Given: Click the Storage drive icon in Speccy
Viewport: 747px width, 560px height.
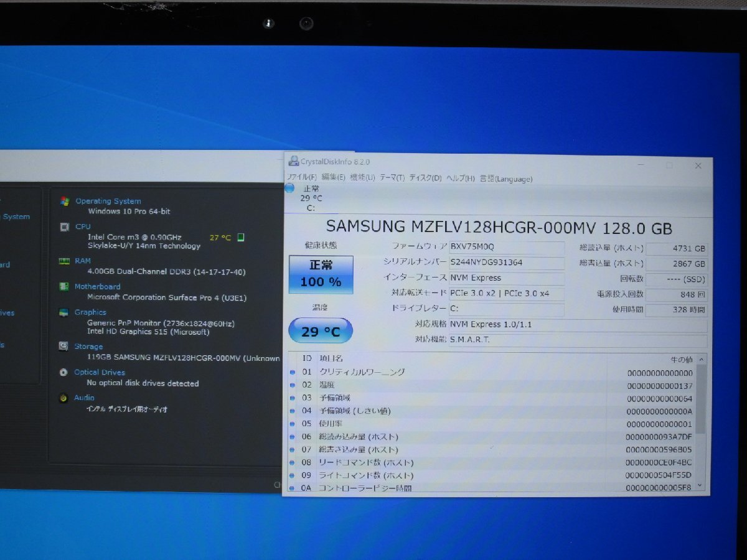Looking at the screenshot, I should coord(63,347).
